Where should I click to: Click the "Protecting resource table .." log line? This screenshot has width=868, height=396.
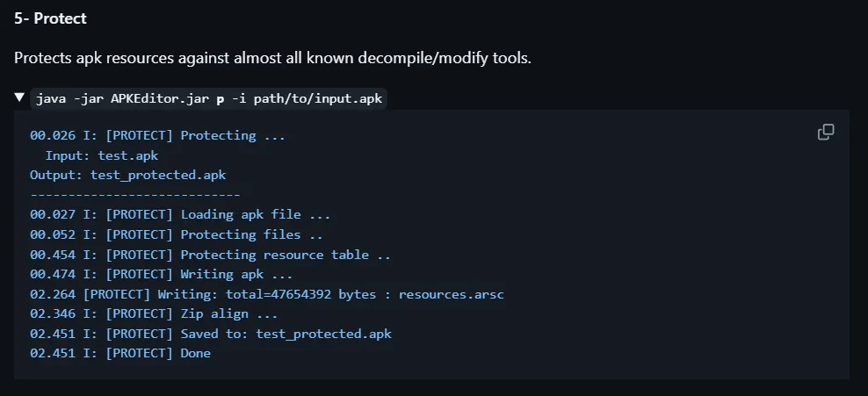pos(210,255)
